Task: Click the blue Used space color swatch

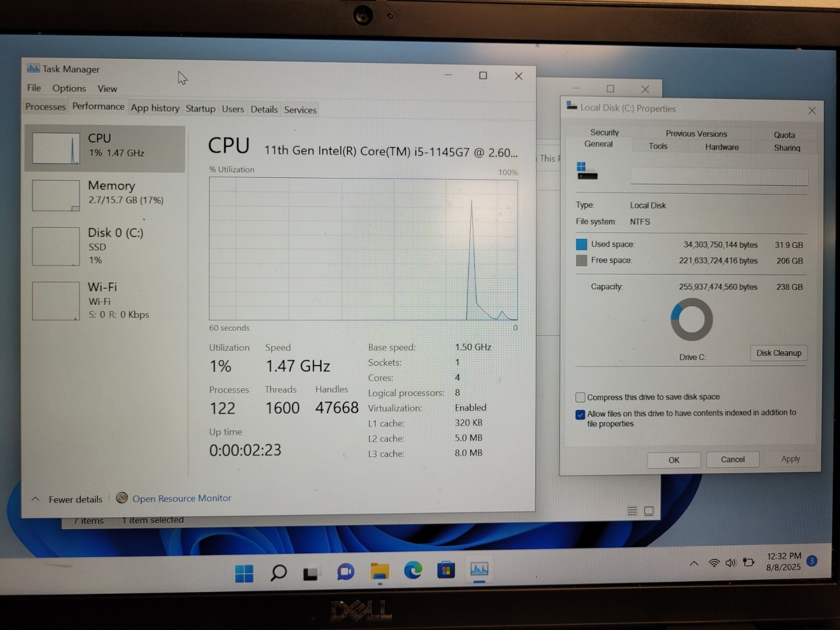Action: pos(582,244)
